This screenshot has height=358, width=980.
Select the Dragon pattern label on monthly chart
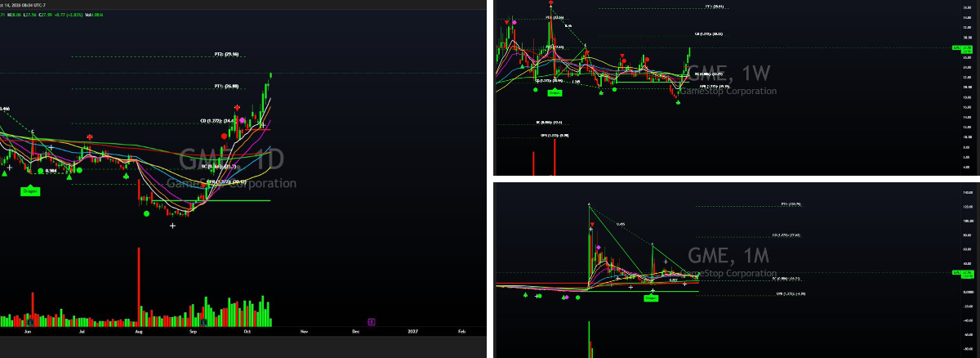point(651,299)
